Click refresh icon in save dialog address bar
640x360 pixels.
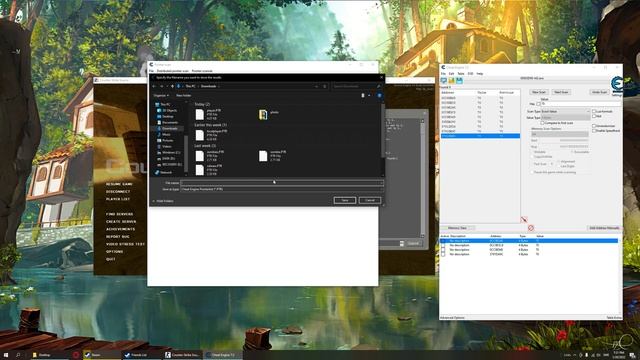[x=325, y=86]
